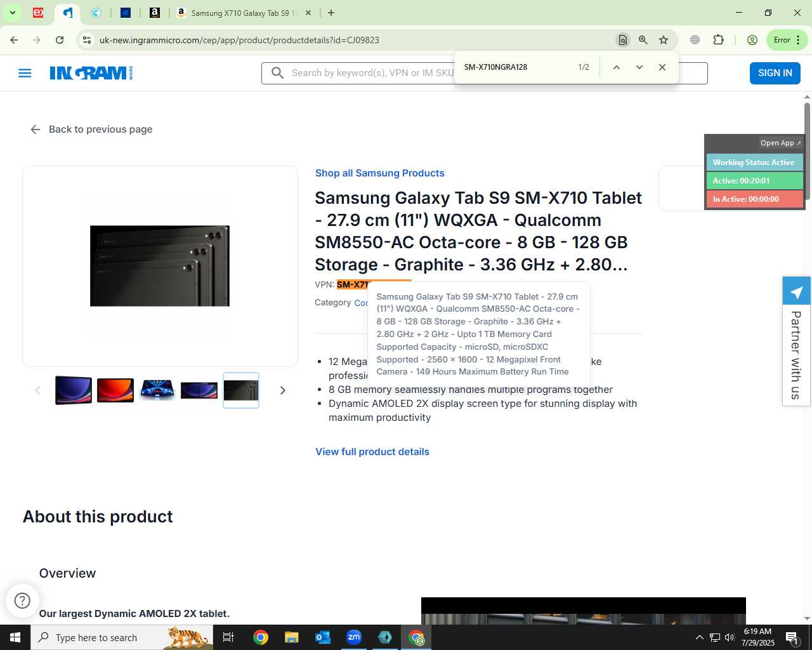Image resolution: width=812 pixels, height=650 pixels.
Task: Go to next find-in-page result
Action: [x=639, y=67]
